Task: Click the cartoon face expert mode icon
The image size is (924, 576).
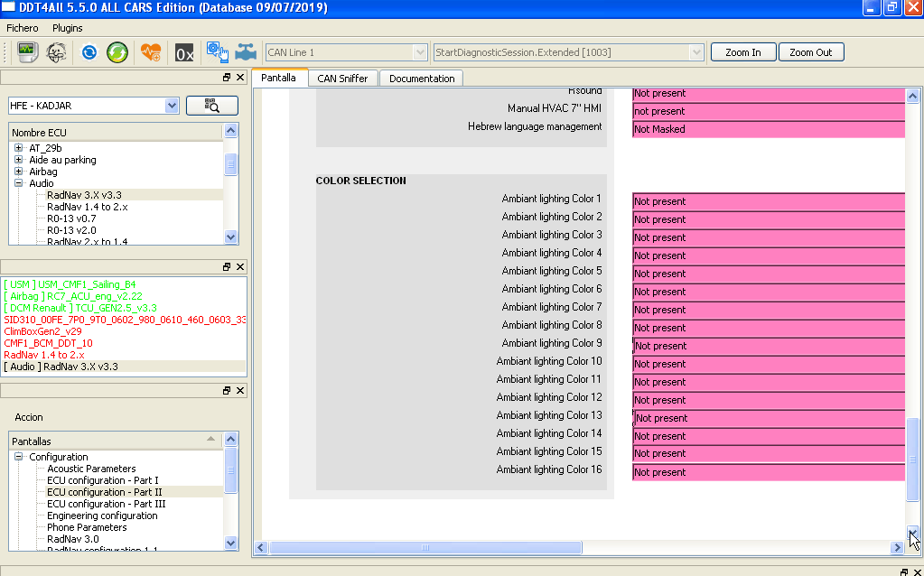Action: click(57, 52)
